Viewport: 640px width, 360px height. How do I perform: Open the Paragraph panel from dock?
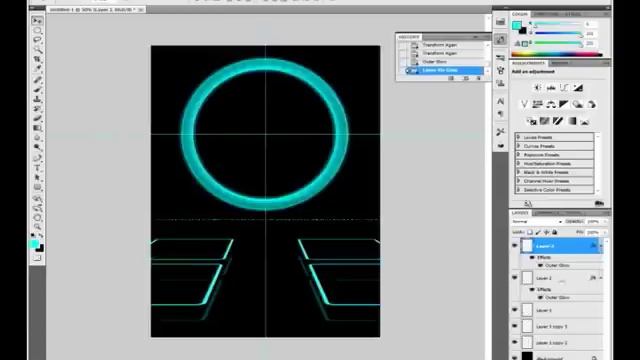click(x=500, y=114)
